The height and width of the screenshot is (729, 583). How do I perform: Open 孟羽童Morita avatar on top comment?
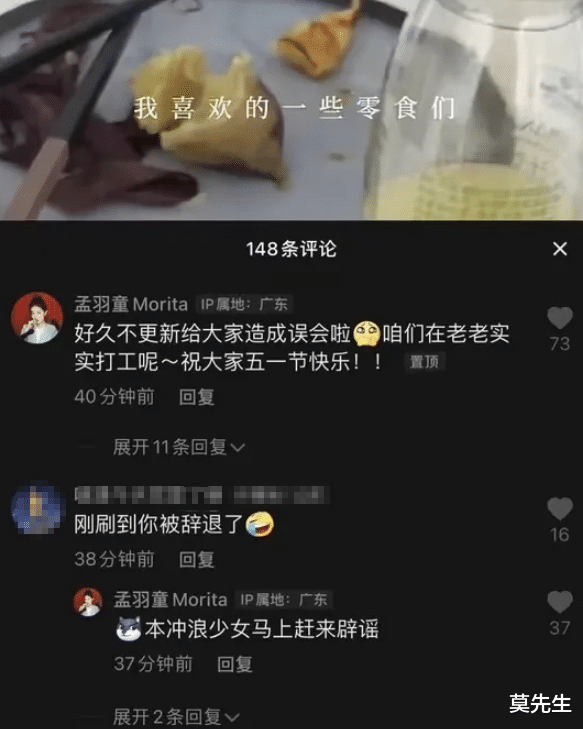click(37, 318)
